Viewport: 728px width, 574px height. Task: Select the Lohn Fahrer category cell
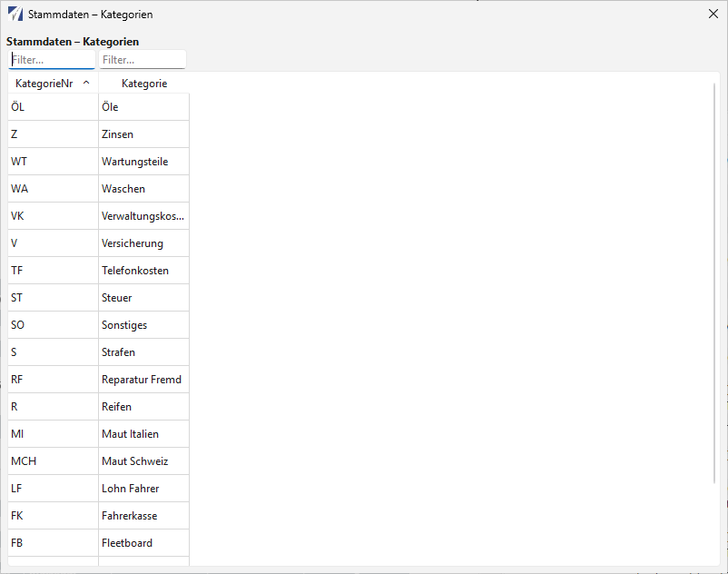(x=144, y=489)
